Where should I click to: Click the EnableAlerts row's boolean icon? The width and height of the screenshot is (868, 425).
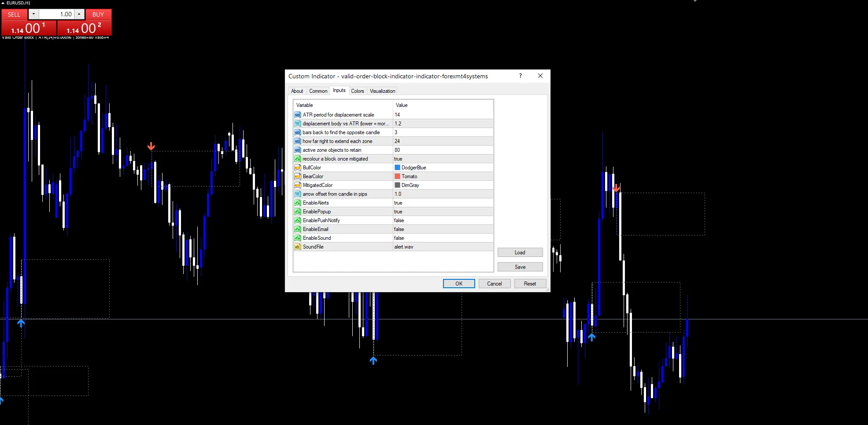coord(298,203)
